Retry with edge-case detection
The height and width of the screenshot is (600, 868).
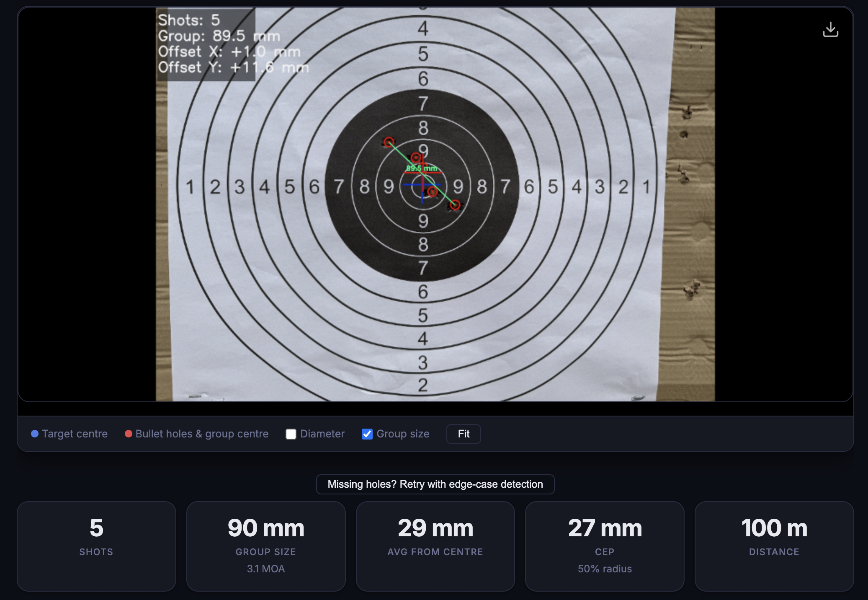[x=435, y=484]
